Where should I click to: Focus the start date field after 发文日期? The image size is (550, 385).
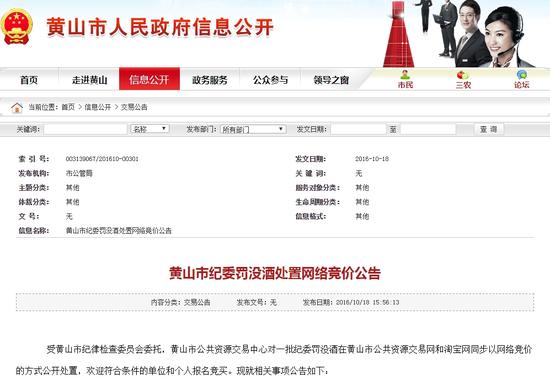coord(358,129)
